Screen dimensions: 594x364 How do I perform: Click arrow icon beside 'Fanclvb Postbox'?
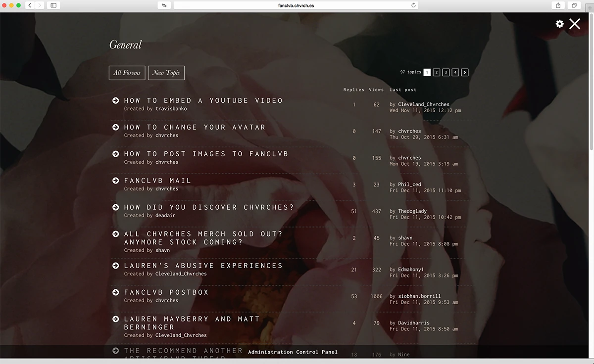pyautogui.click(x=116, y=292)
